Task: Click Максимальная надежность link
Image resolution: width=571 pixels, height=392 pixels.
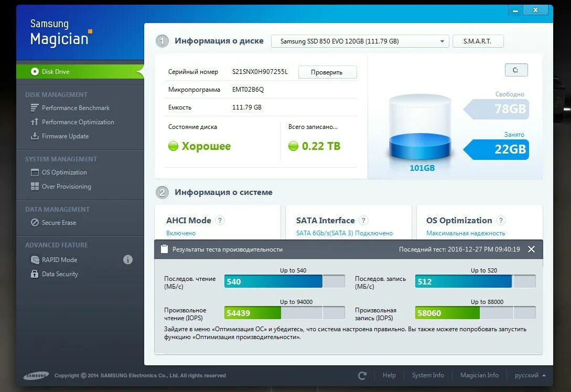Action: pyautogui.click(x=466, y=233)
